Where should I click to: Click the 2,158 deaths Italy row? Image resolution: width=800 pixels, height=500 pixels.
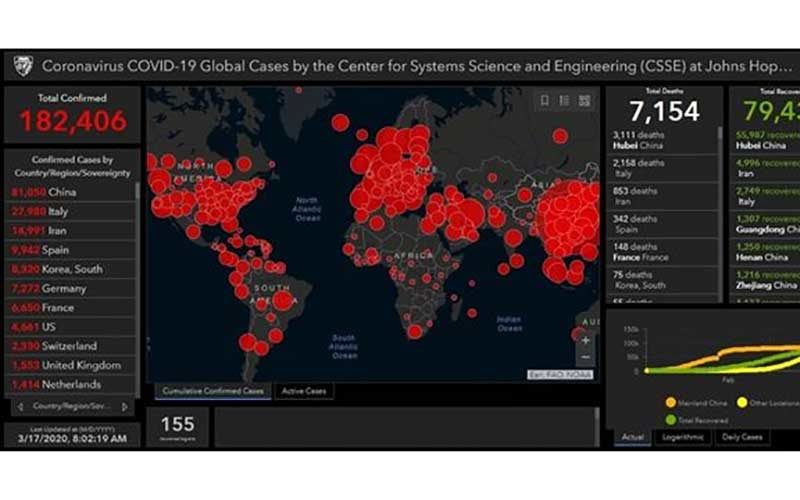[662, 168]
